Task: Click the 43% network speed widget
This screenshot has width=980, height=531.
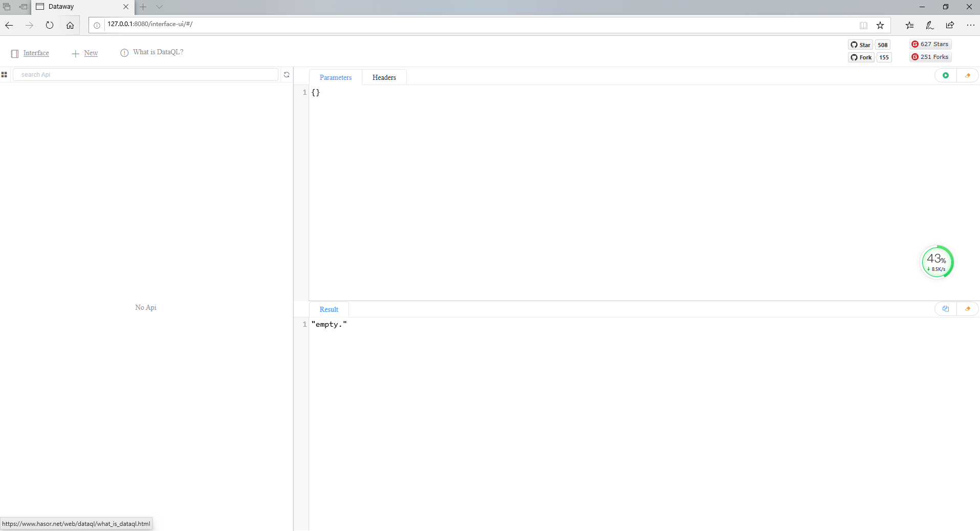Action: pyautogui.click(x=937, y=262)
